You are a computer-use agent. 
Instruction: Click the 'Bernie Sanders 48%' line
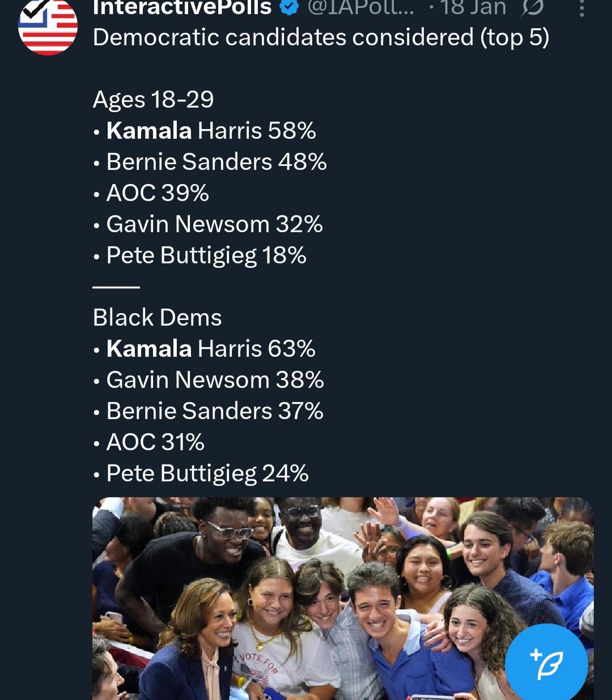pos(216,162)
